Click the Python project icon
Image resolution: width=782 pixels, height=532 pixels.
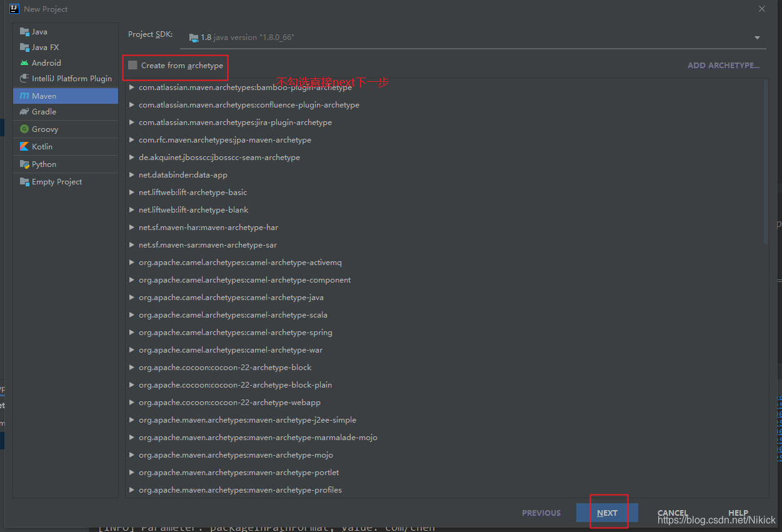coord(24,164)
